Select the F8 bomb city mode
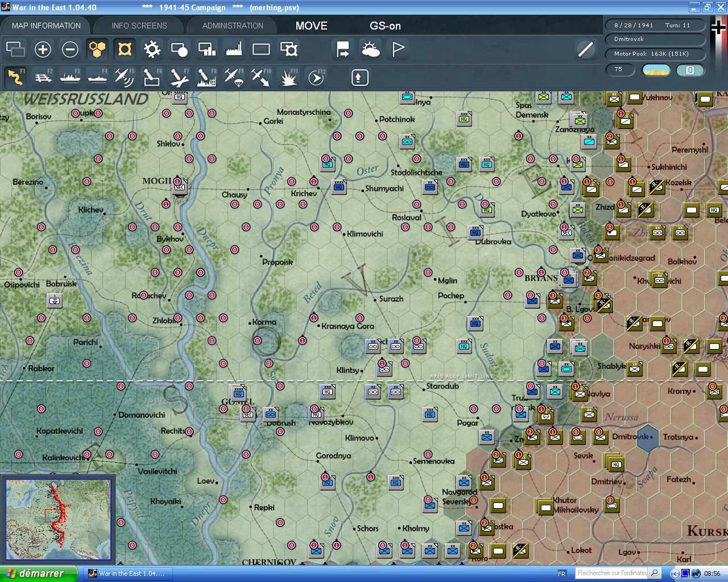This screenshot has height=582, width=728. pyautogui.click(x=206, y=77)
